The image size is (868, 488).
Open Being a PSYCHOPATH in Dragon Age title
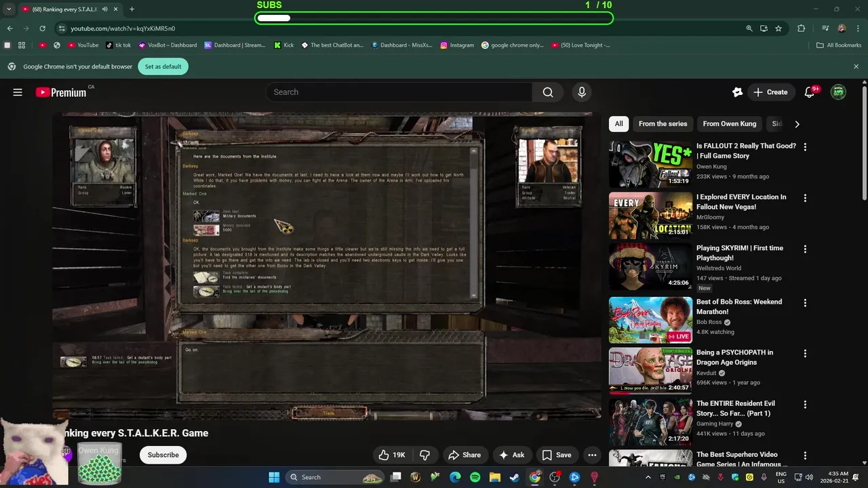tap(734, 357)
